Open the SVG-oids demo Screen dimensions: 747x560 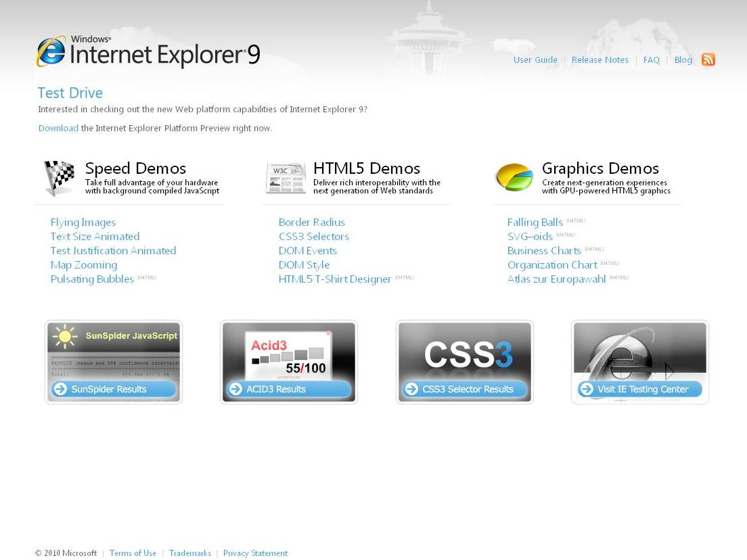click(530, 237)
